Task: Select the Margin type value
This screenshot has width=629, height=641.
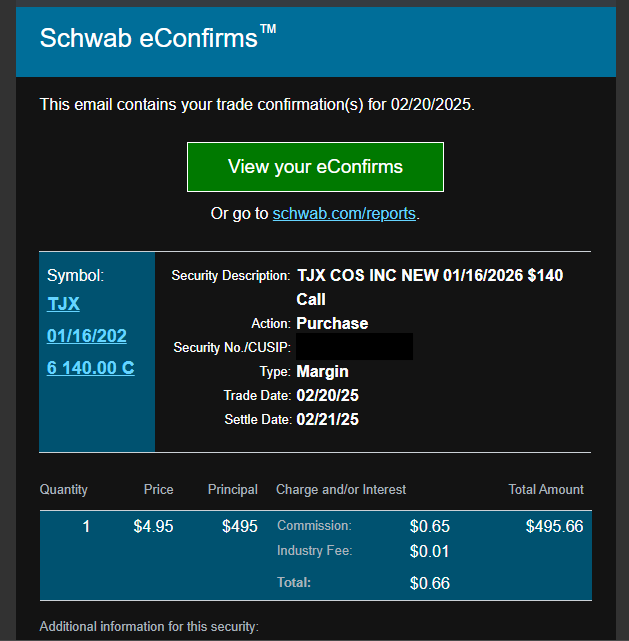Action: (322, 371)
